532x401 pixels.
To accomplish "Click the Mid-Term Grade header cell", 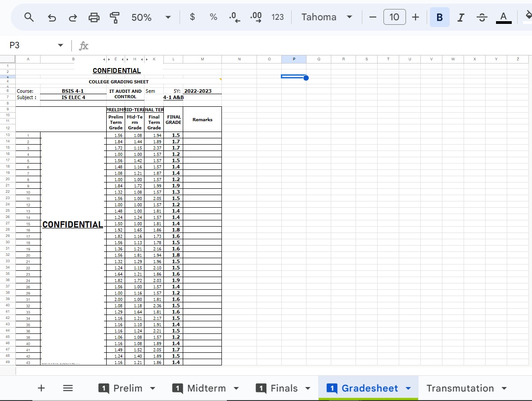I will (135, 122).
